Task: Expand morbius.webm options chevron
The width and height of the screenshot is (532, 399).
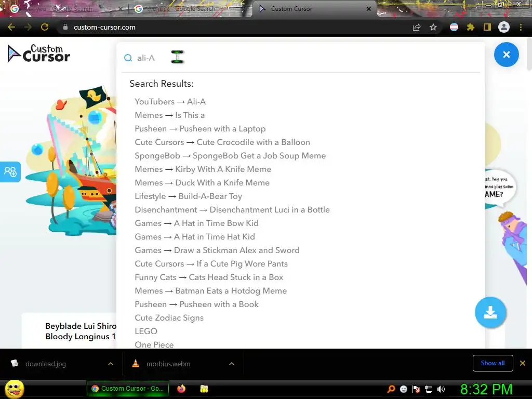Action: [232, 364]
